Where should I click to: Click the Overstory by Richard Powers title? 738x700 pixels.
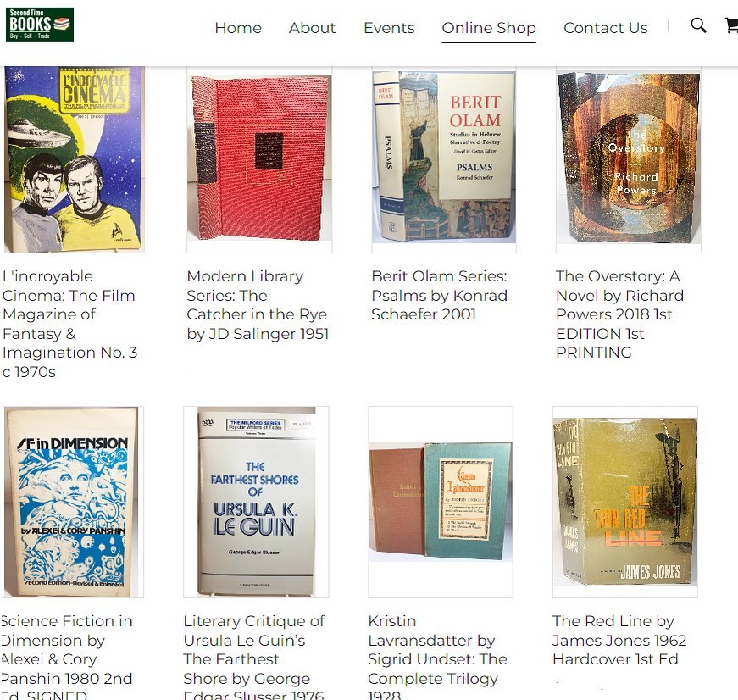coord(619,314)
